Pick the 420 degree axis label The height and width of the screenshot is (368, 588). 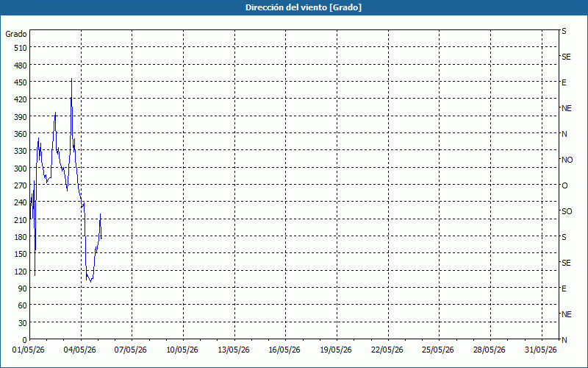click(x=21, y=99)
